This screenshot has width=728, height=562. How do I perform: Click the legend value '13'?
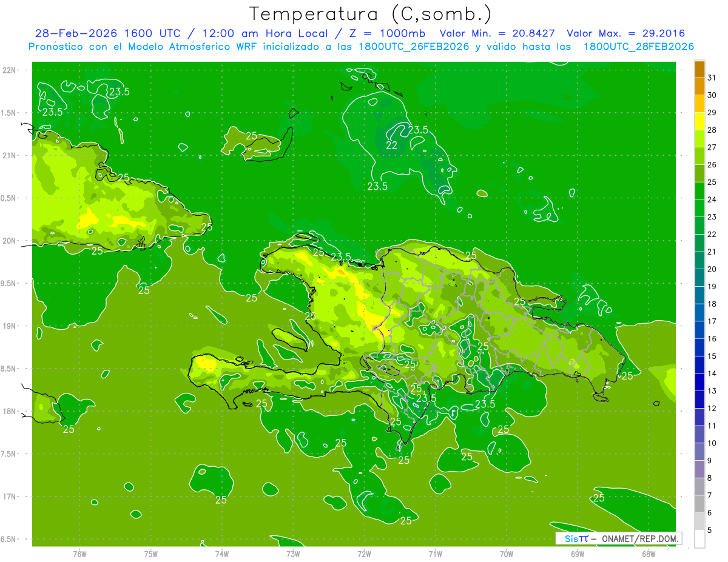712,391
